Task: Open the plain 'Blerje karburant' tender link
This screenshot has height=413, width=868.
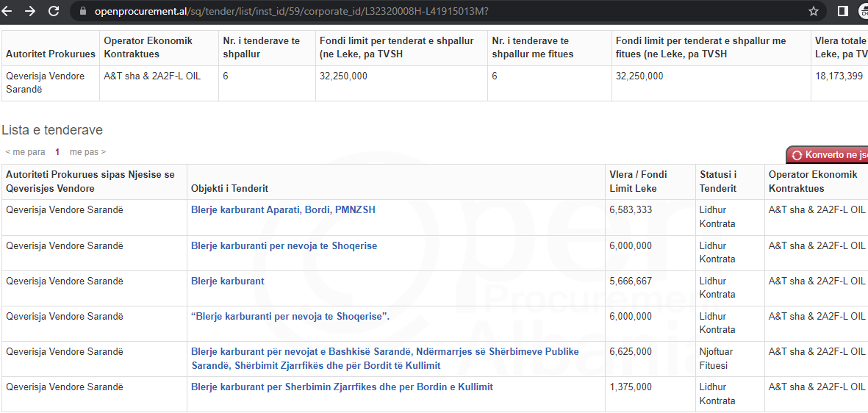Action: click(227, 281)
